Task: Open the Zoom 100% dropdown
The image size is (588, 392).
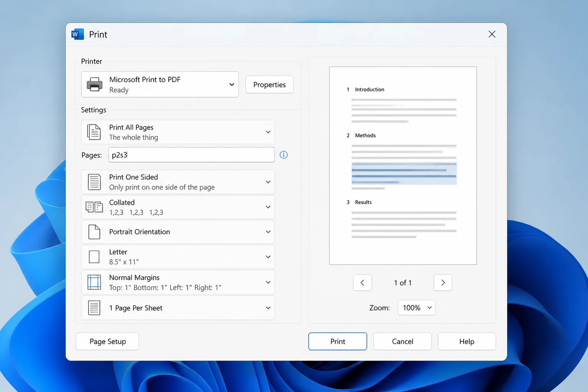Action: pyautogui.click(x=416, y=308)
